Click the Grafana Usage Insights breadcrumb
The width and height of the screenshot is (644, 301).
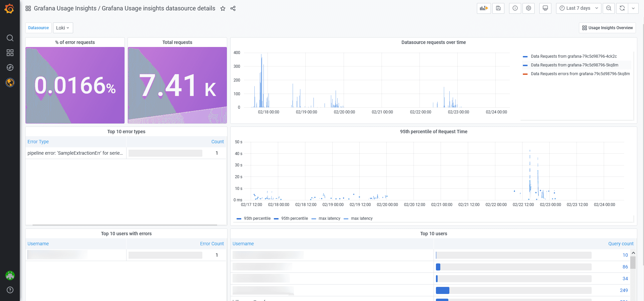click(x=65, y=8)
